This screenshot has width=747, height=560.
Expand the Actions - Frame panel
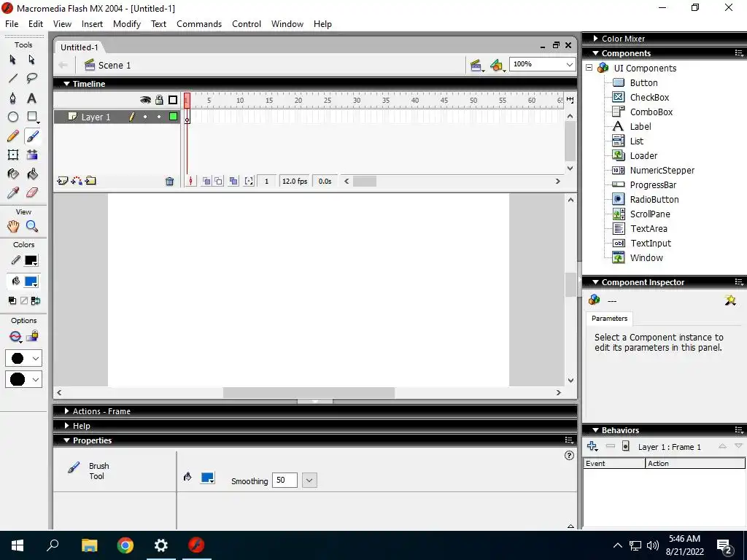coord(66,411)
